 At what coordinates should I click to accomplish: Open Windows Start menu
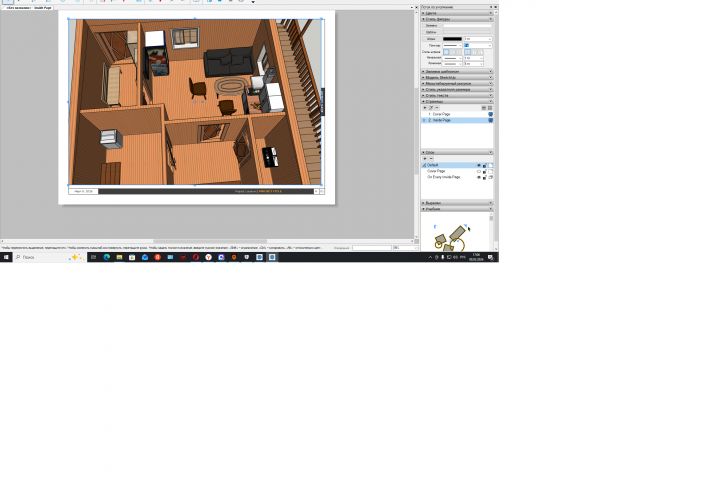click(6, 257)
